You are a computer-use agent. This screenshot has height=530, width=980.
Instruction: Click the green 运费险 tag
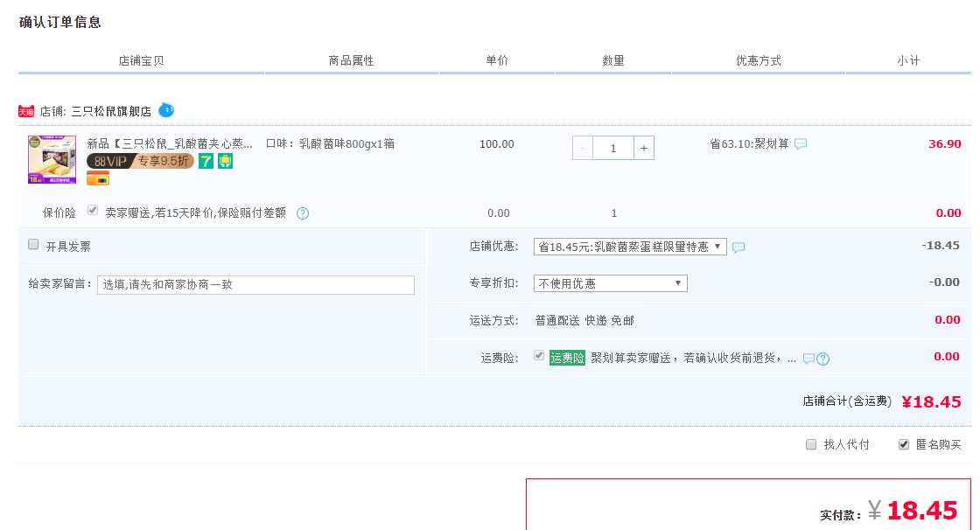(x=567, y=358)
